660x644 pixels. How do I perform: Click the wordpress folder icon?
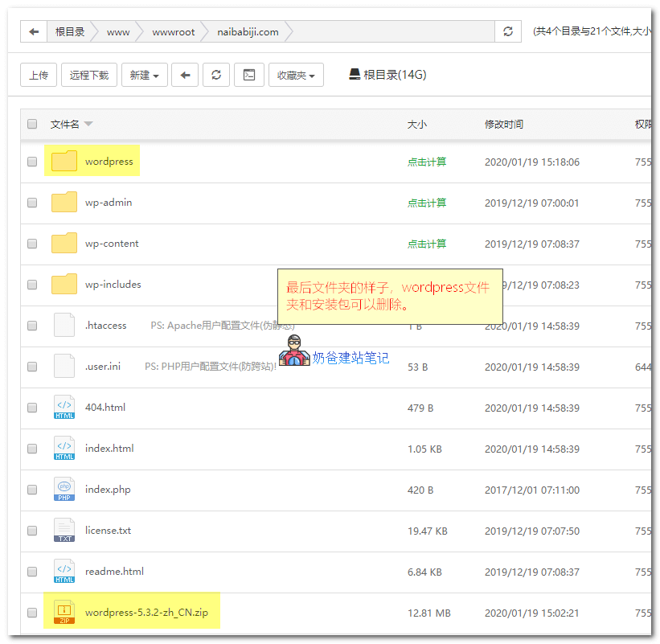coord(64,162)
